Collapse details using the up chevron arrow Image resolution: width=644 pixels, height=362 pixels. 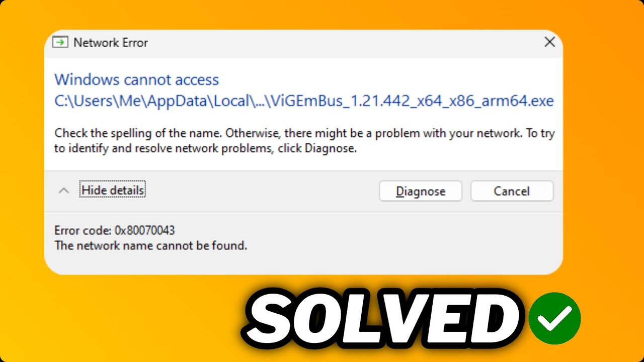coord(63,191)
